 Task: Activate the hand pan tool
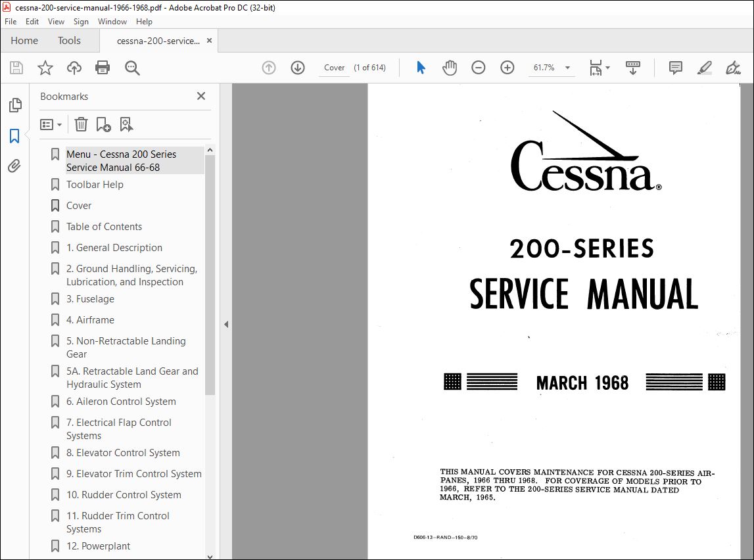450,68
